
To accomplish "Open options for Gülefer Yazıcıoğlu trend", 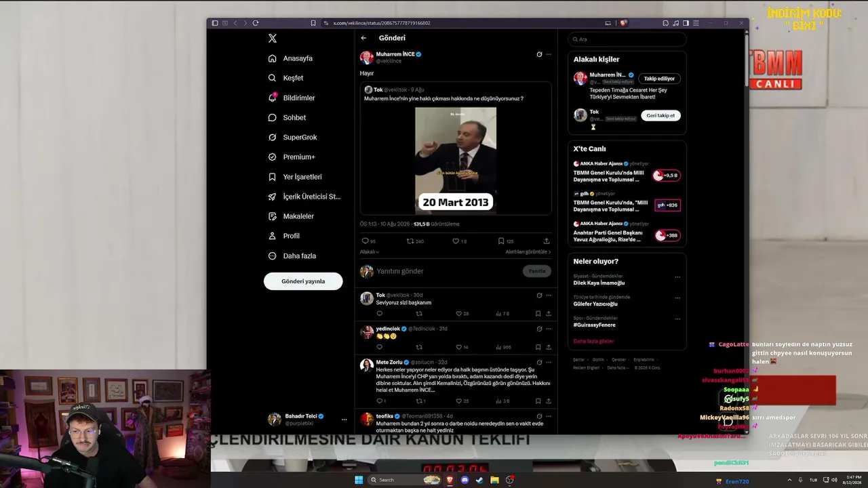I will [x=677, y=298].
